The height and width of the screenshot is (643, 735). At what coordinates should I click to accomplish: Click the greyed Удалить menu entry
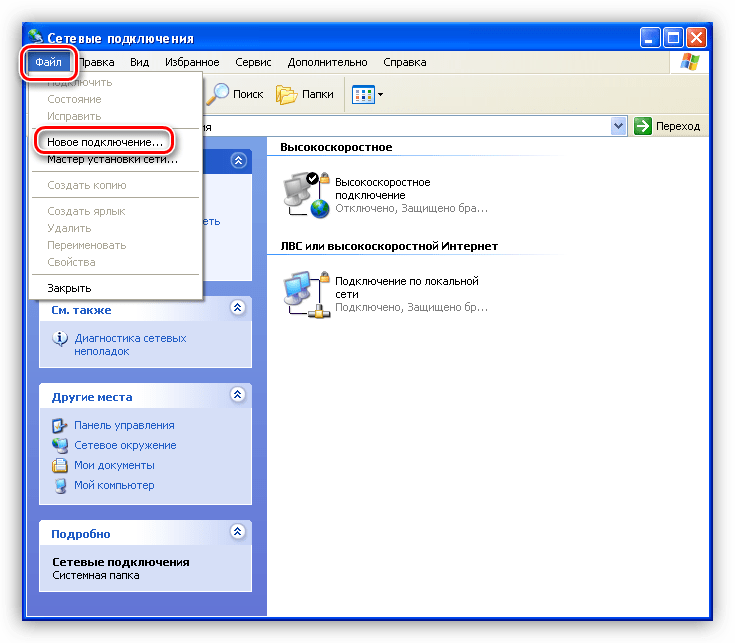click(69, 228)
